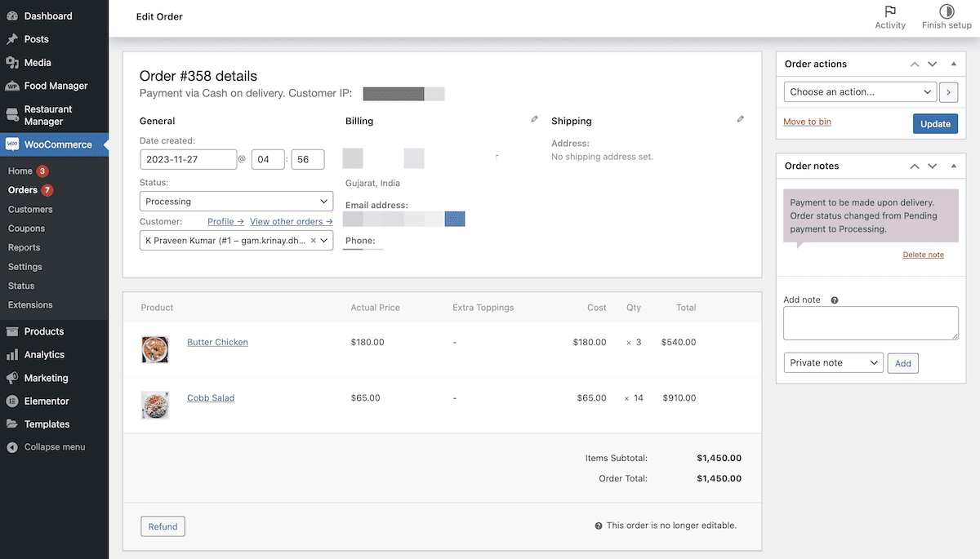Click the minute field showing 56
The width and height of the screenshot is (980, 559).
pyautogui.click(x=308, y=159)
